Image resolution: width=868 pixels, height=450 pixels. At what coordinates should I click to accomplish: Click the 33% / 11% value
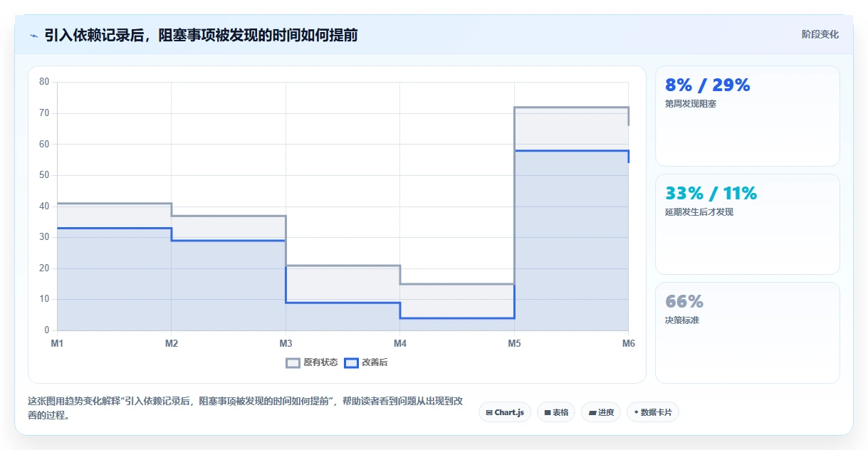tap(711, 193)
